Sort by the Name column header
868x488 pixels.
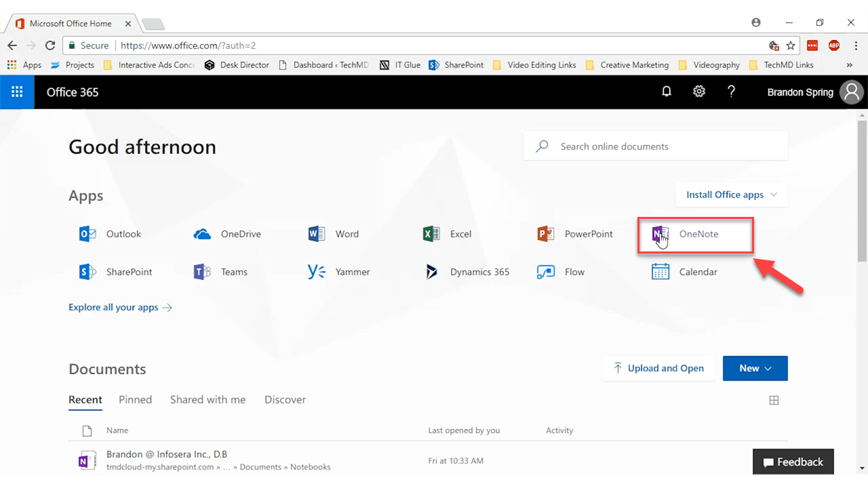point(117,430)
